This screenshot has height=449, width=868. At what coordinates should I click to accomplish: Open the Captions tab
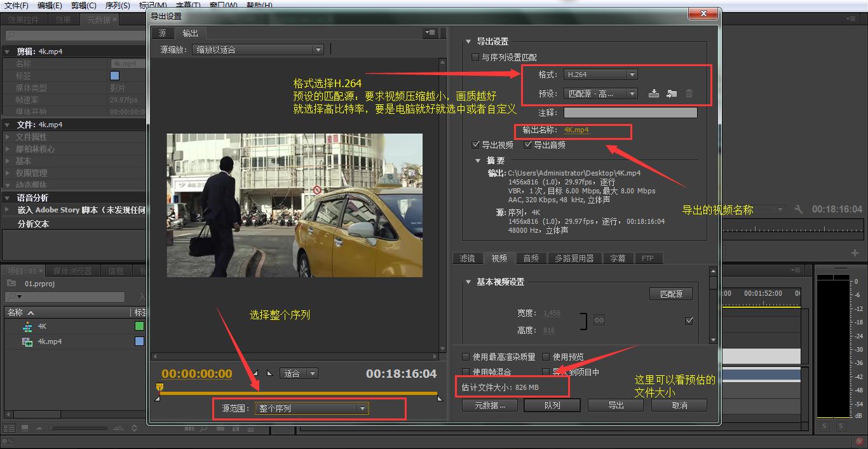coord(618,258)
